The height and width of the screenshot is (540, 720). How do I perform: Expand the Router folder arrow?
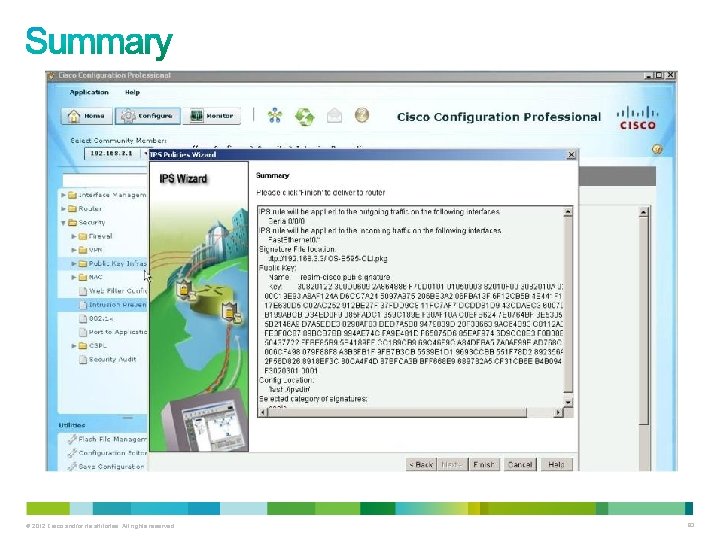pyautogui.click(x=63, y=209)
